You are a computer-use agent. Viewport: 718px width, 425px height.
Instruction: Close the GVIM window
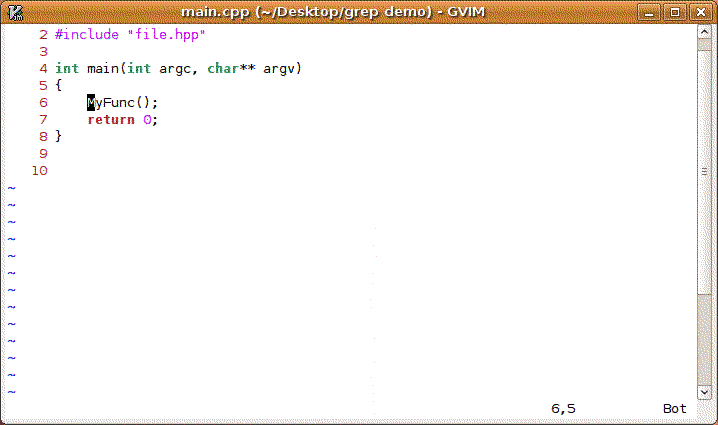tap(701, 12)
